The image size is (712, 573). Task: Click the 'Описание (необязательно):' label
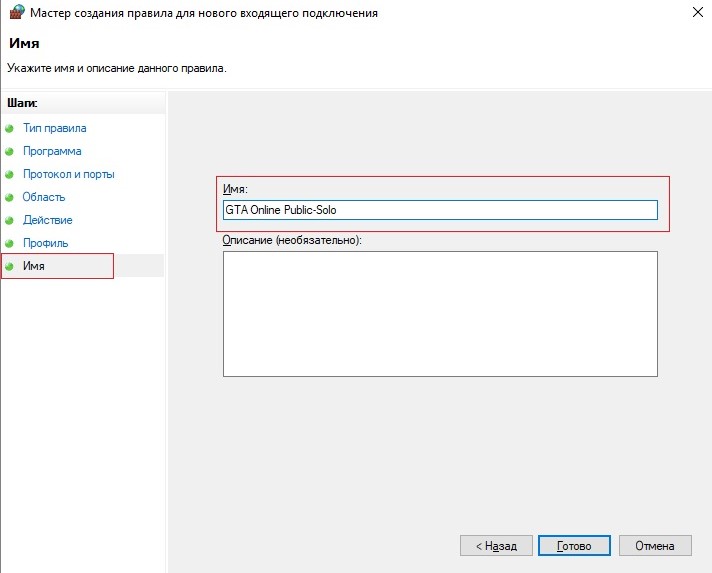point(292,240)
